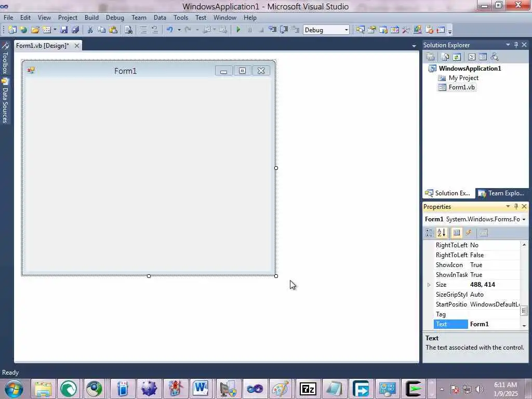
Task: Click Show All Files in Solution Explorer
Action: (445, 57)
